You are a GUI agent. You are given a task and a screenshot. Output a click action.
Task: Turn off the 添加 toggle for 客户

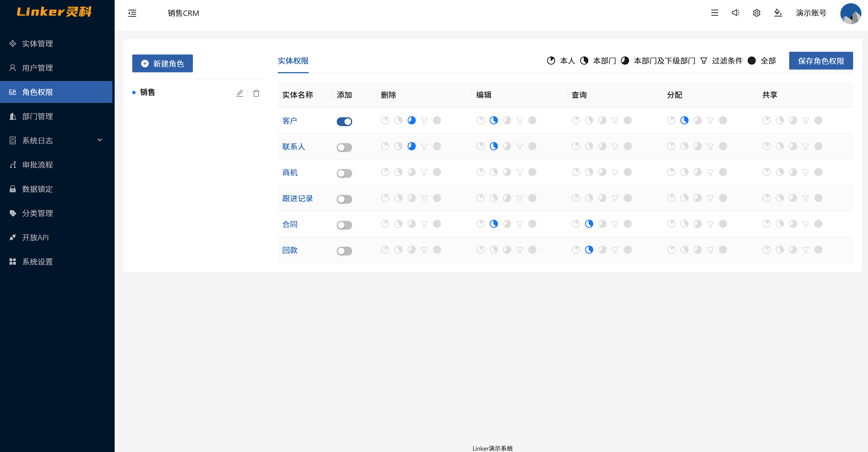[x=344, y=121]
